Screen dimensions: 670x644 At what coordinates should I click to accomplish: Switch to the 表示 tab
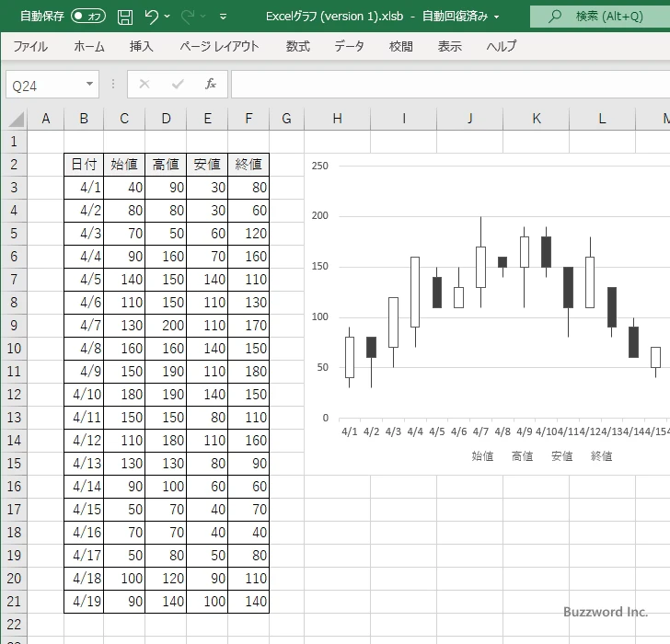pyautogui.click(x=449, y=46)
